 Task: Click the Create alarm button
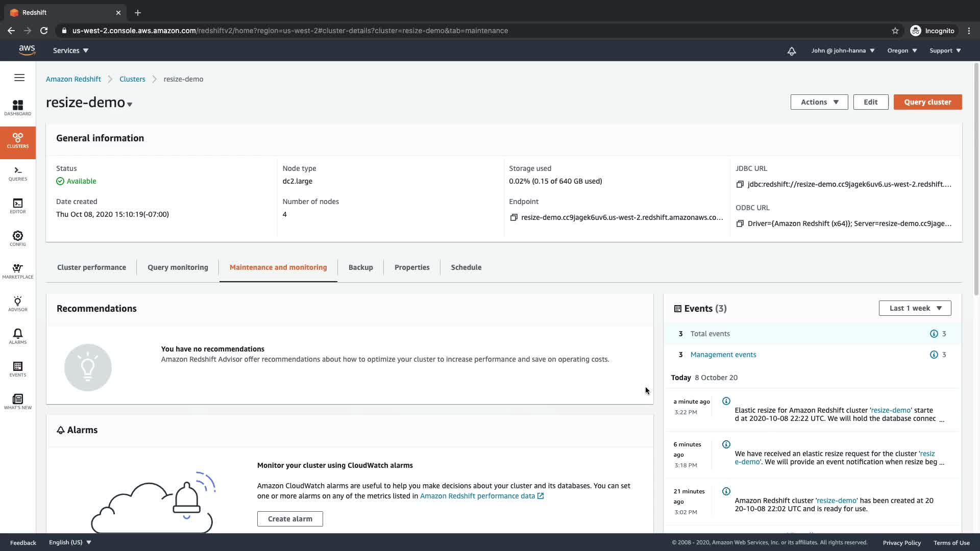click(x=290, y=519)
